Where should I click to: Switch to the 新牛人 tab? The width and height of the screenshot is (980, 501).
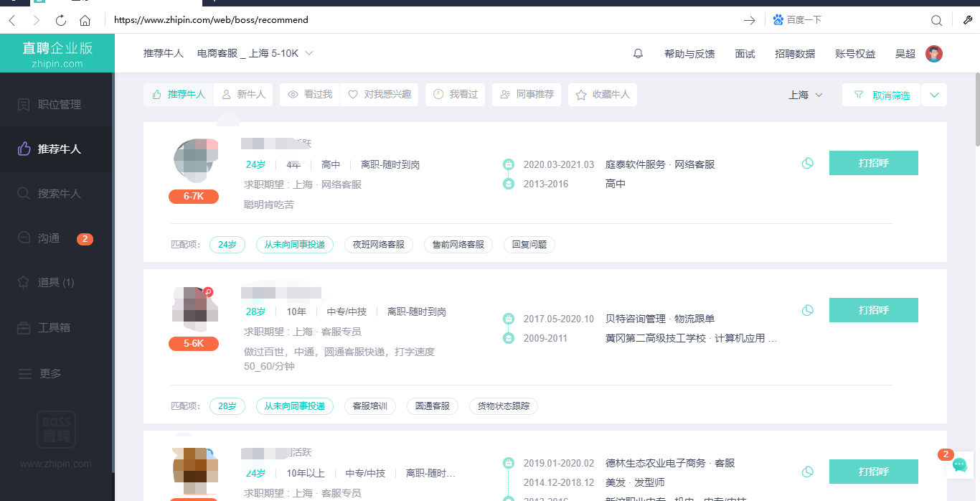point(243,95)
